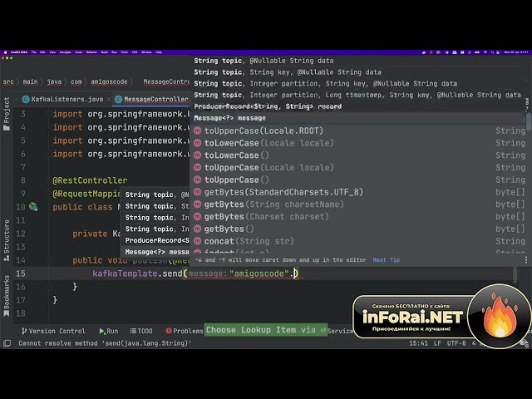Open Spotlight search in the menu bar

click(492, 52)
